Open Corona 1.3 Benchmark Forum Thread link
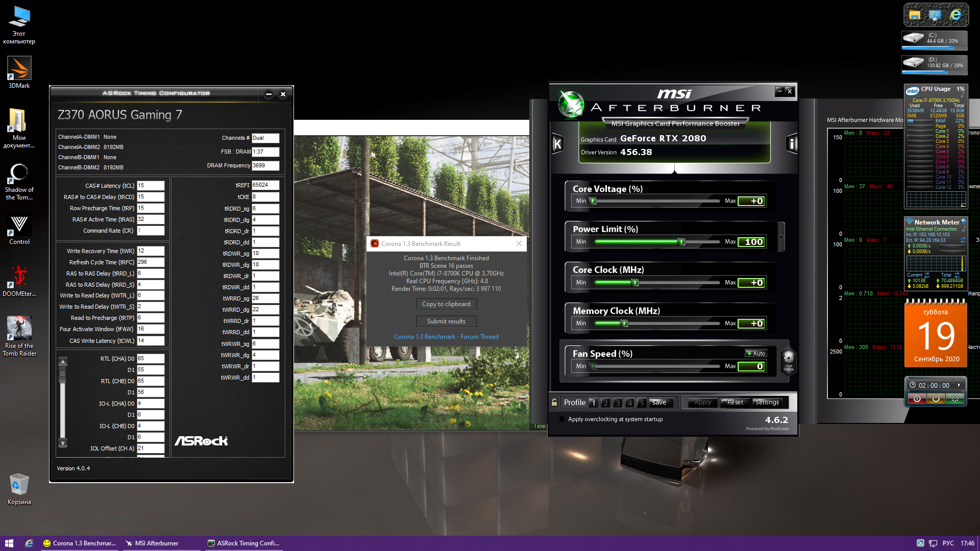 (446, 337)
